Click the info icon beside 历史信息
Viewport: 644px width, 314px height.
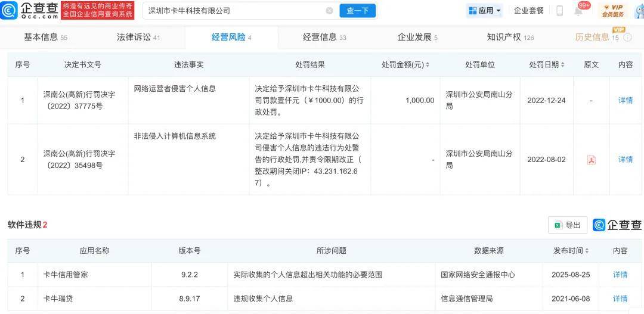pyautogui.click(x=627, y=38)
